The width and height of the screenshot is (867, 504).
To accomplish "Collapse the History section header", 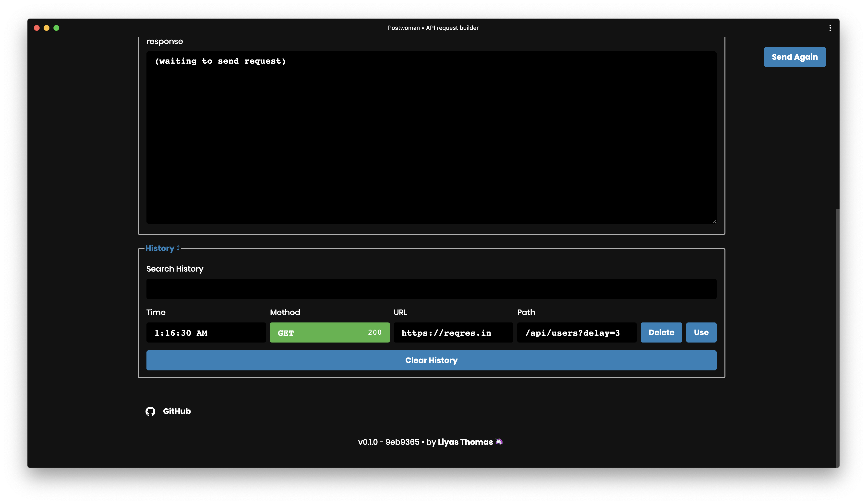I will (160, 248).
